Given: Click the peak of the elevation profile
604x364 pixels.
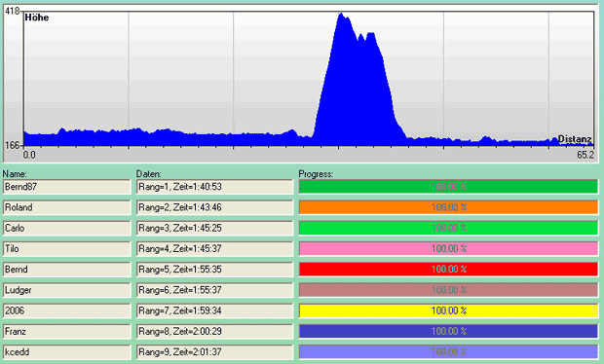Looking at the screenshot, I should pyautogui.click(x=341, y=15).
